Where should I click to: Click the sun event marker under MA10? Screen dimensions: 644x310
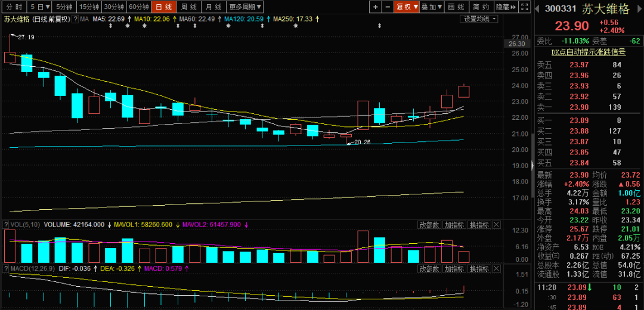coord(144,26)
